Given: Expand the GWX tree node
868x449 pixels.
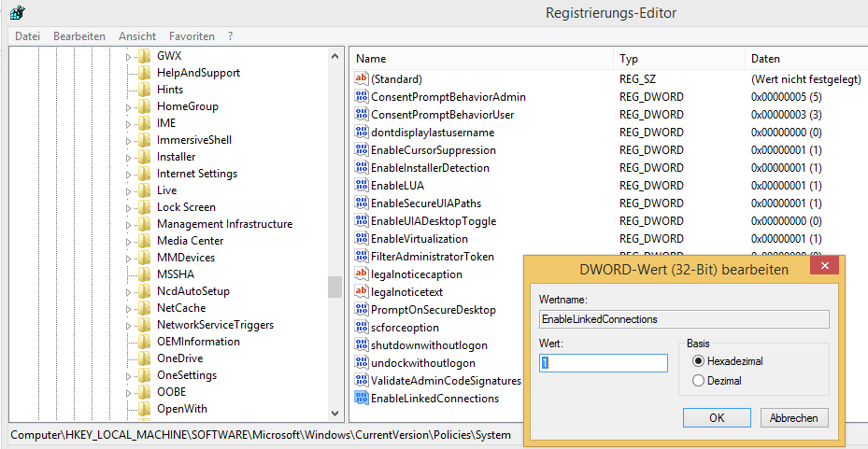Looking at the screenshot, I should (128, 56).
